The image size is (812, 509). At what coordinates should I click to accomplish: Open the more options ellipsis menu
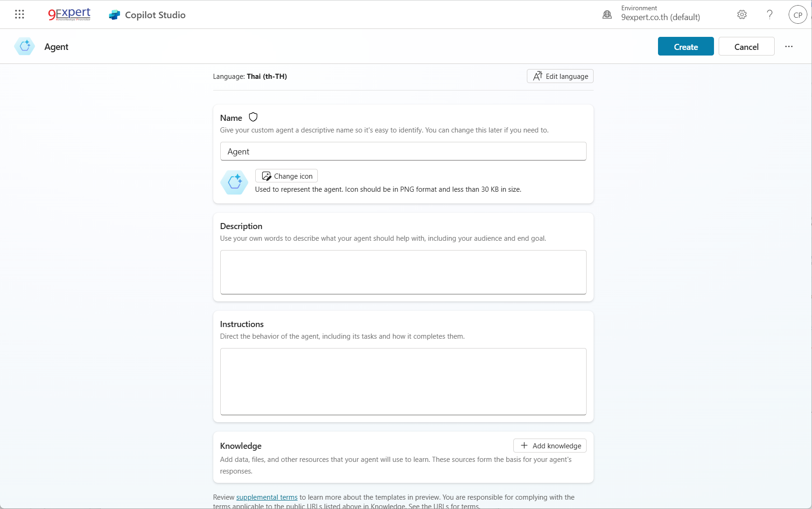coord(789,46)
